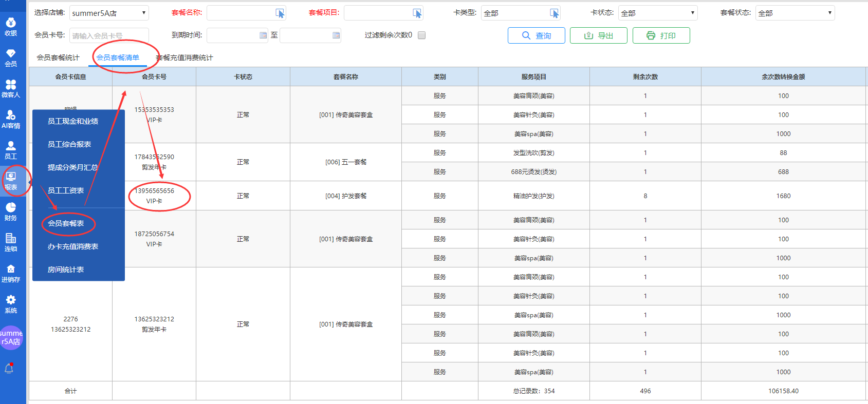Select 员工综合报表 from reports menu
This screenshot has width=868, height=404.
tap(69, 144)
